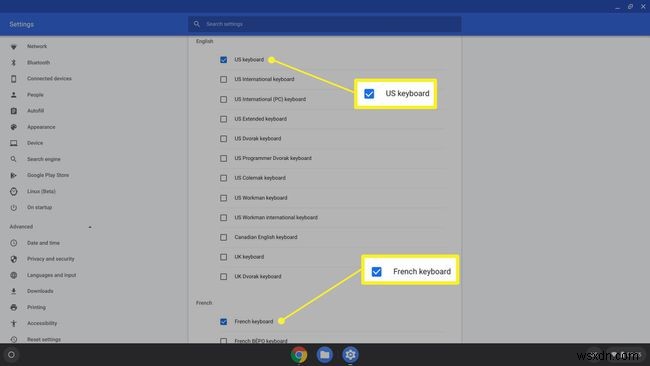Click the launcher circle button
Image resolution: width=650 pixels, height=366 pixels.
11,355
